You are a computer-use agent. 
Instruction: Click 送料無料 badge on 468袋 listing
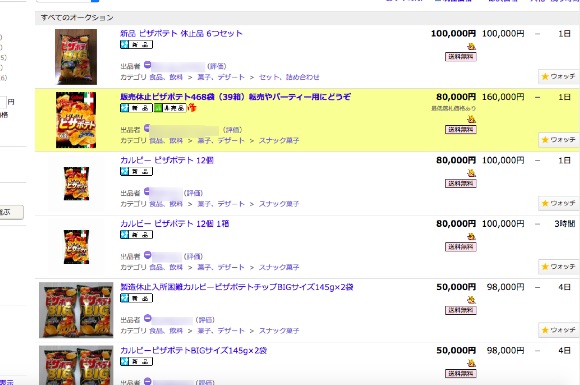pyautogui.click(x=461, y=129)
